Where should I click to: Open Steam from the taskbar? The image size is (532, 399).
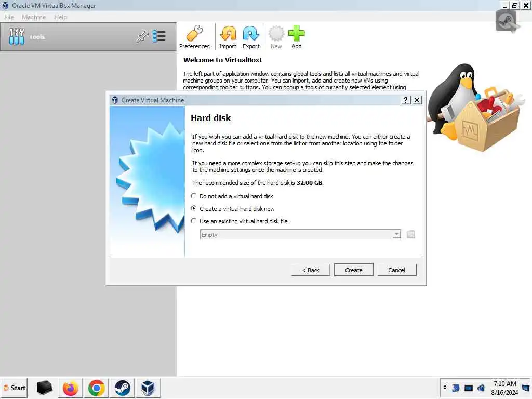coord(122,388)
